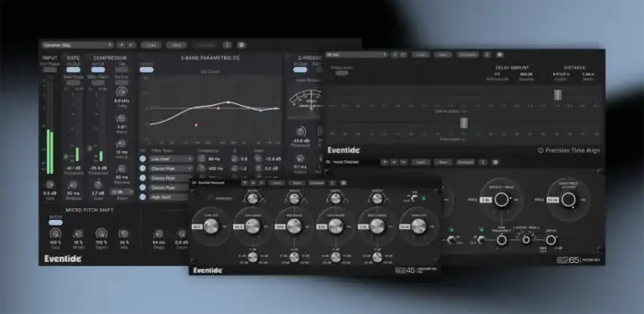Select the red EQ curve point
This screenshot has height=314, width=644.
pos(196,124)
